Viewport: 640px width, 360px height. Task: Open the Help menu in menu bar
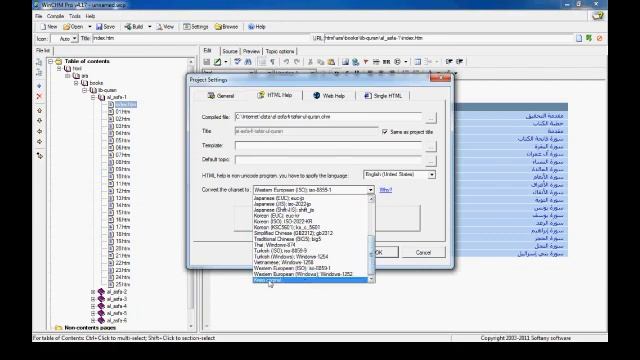point(90,16)
